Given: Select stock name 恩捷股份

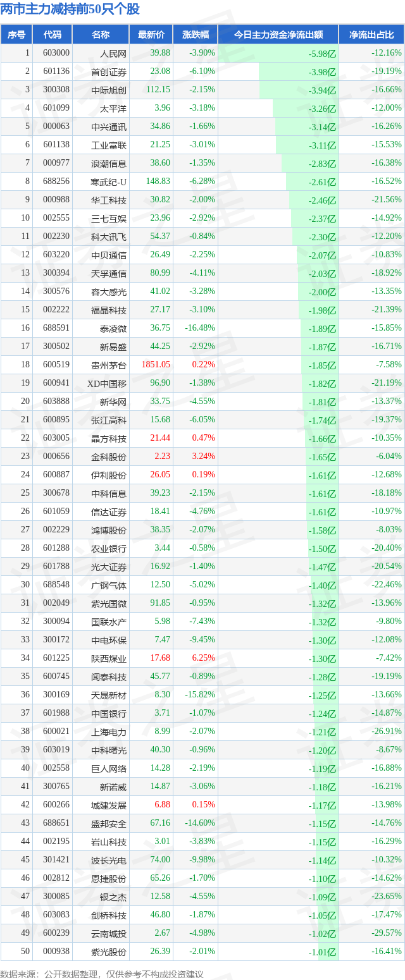Looking at the screenshot, I should (x=109, y=879).
